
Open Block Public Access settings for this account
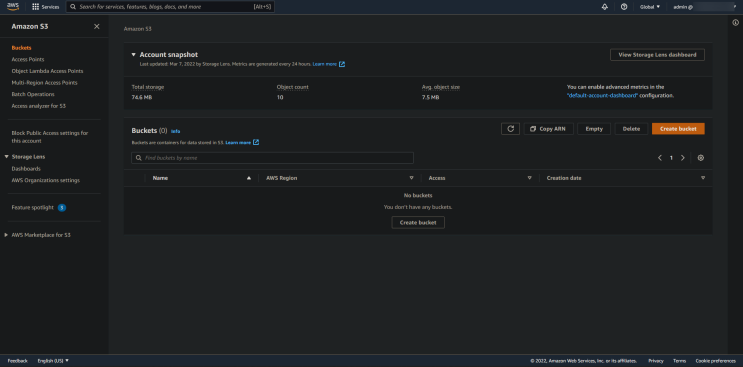pyautogui.click(x=50, y=137)
